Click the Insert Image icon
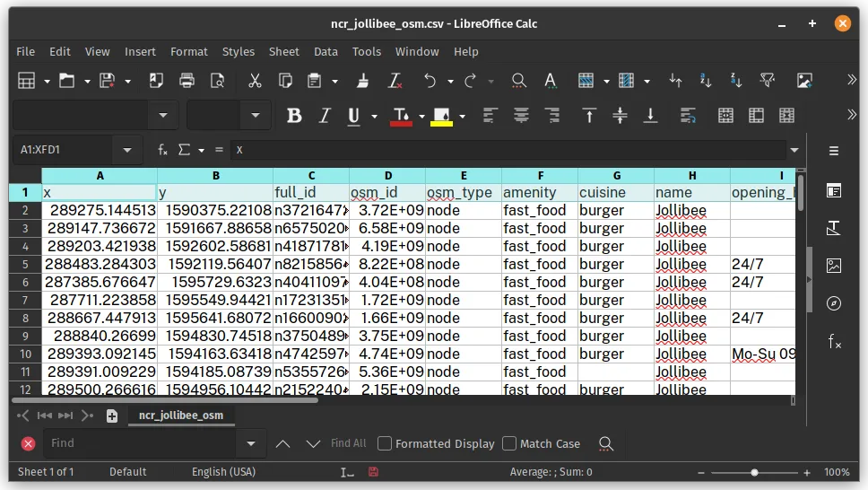 [804, 81]
